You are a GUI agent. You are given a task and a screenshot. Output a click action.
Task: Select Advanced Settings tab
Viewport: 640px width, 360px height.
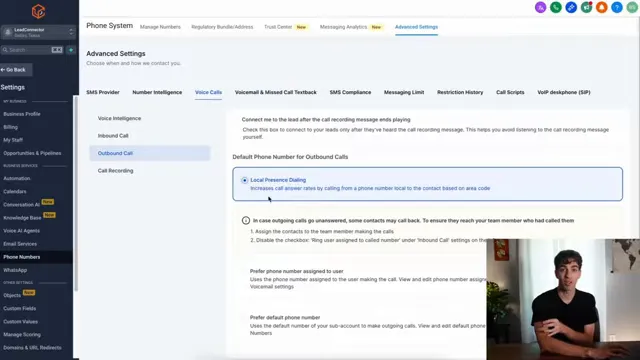[x=416, y=27]
